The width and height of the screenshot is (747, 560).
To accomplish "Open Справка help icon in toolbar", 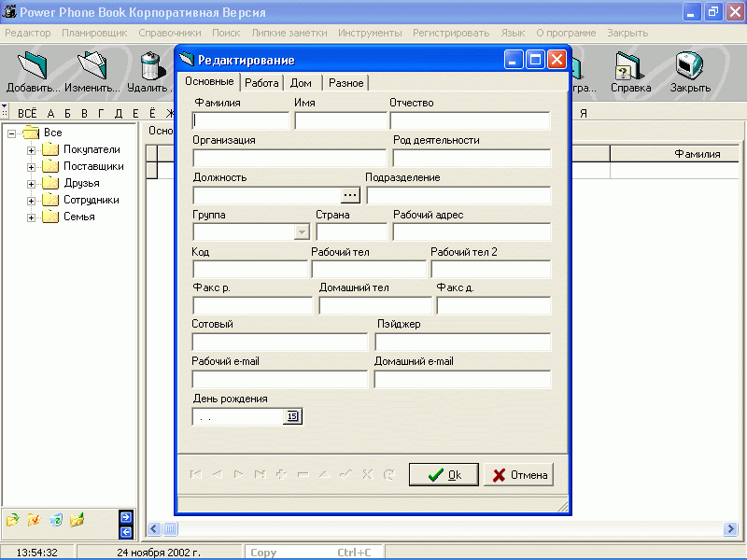I will coord(629,65).
